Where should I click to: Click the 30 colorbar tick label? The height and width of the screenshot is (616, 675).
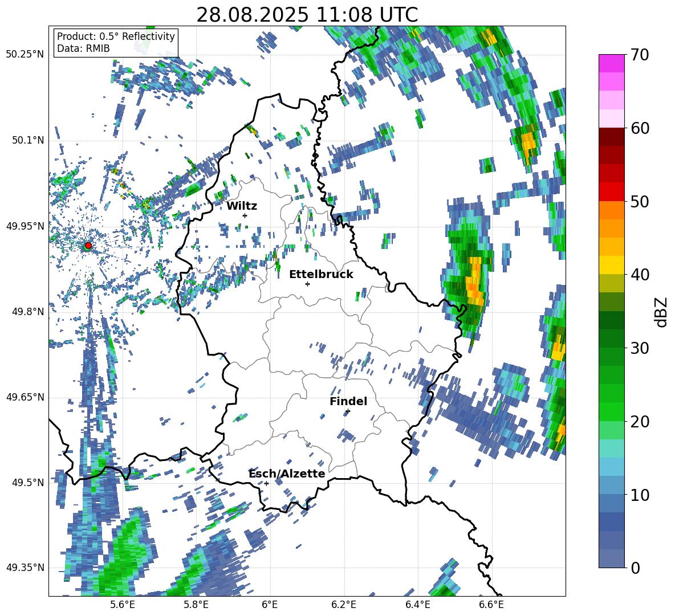(640, 348)
